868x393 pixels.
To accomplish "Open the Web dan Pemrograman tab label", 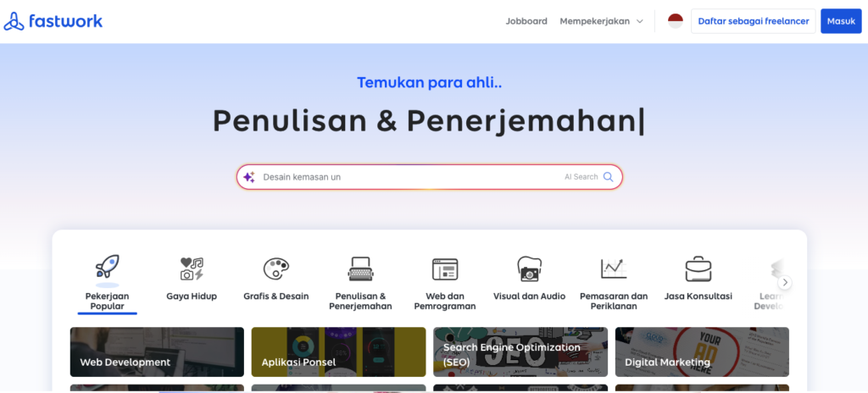I will [444, 302].
